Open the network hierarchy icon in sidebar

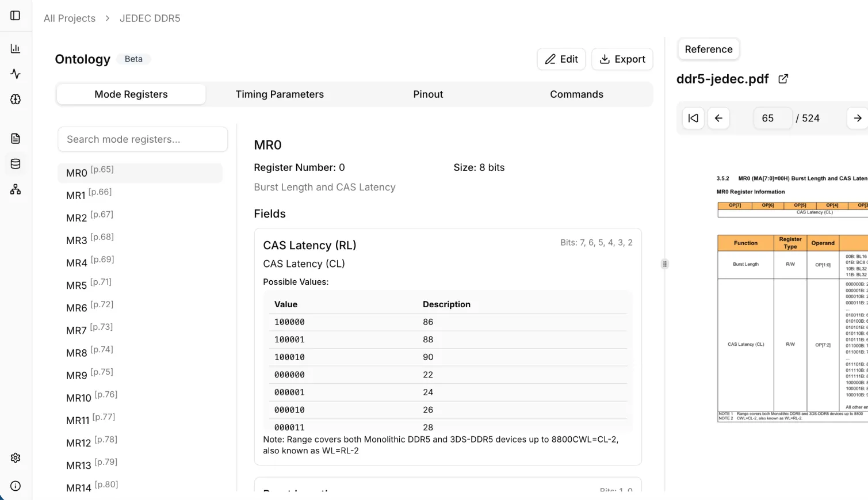pos(16,189)
